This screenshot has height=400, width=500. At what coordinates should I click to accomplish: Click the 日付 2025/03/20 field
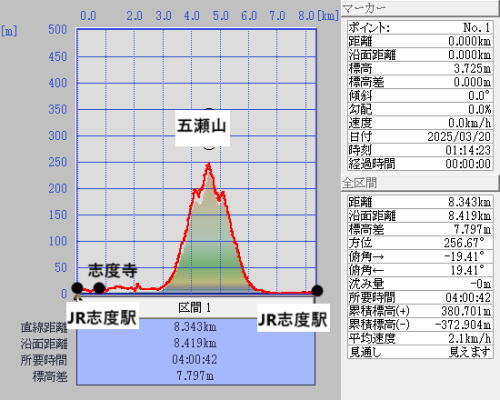point(420,136)
